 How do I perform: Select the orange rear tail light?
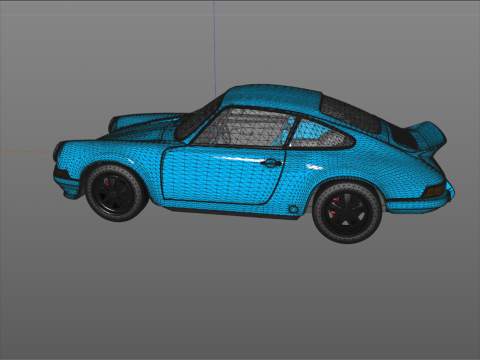click(434, 191)
